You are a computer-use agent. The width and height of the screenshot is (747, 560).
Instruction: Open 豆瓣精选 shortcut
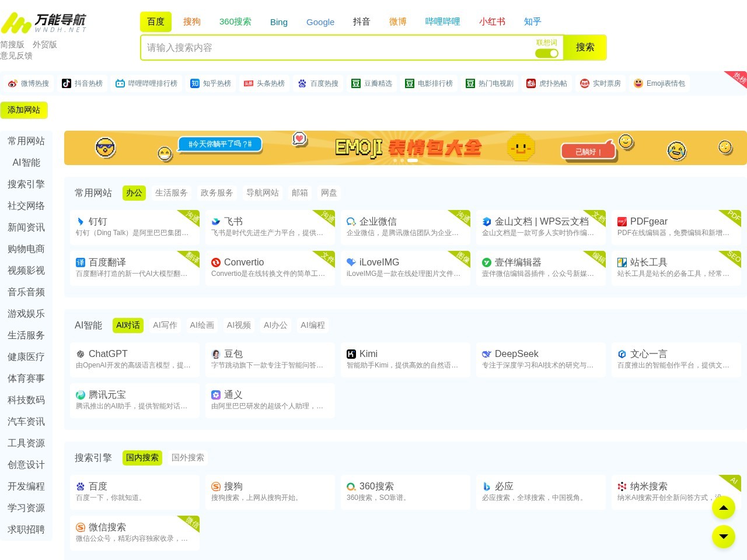point(372,83)
